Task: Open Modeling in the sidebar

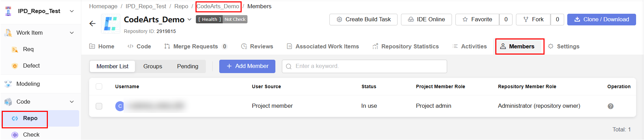Action: 28,84
